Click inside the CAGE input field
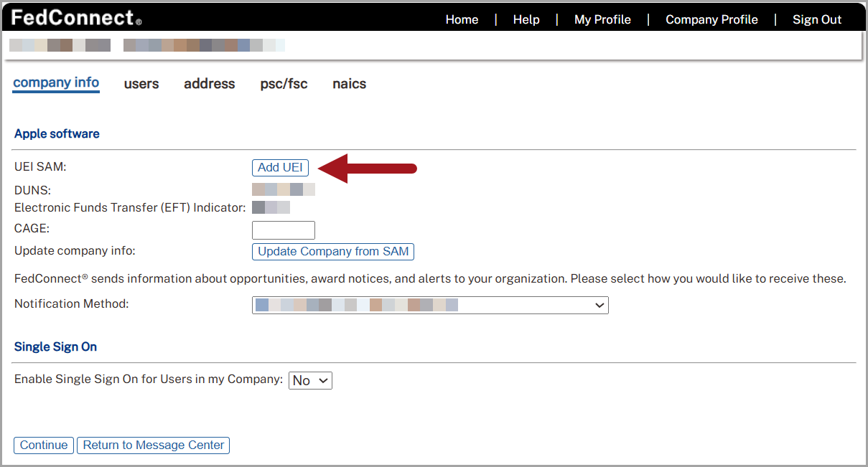The width and height of the screenshot is (868, 467). (283, 230)
